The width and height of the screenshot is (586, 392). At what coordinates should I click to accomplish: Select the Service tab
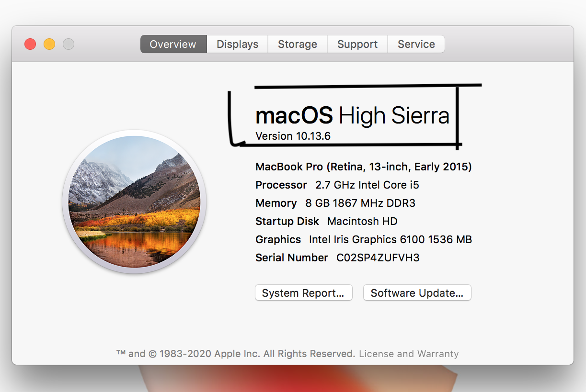pyautogui.click(x=416, y=44)
